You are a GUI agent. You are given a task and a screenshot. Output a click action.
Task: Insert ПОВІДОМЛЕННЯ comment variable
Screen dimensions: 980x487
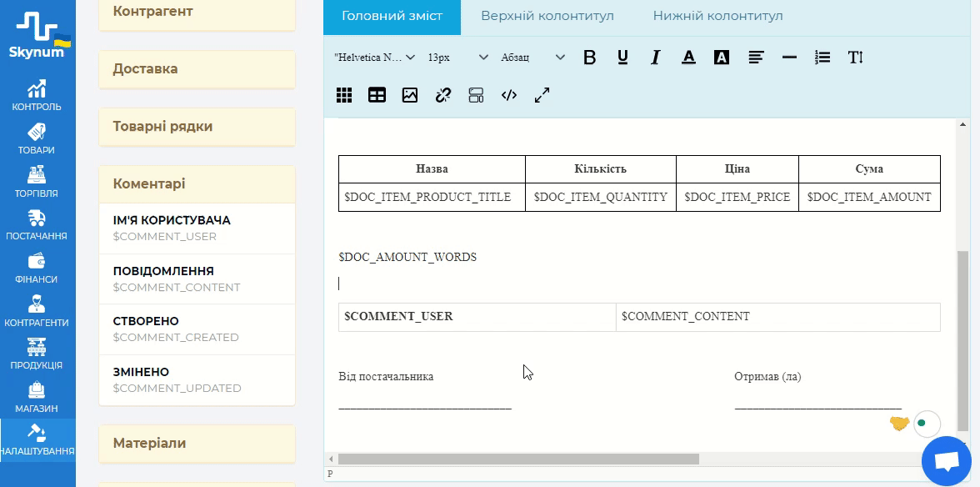pyautogui.click(x=197, y=279)
